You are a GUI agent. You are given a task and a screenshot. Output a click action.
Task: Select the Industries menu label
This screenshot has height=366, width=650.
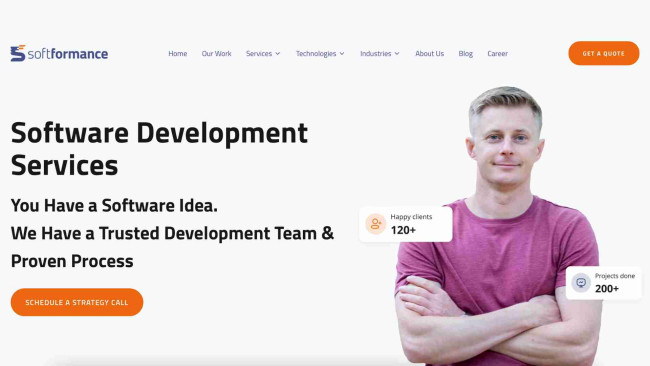pos(376,53)
